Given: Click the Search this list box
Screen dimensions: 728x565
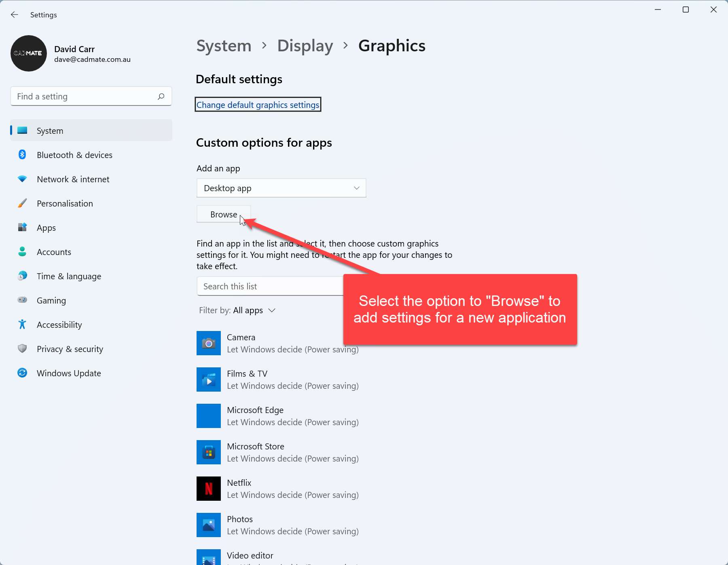Looking at the screenshot, I should [269, 287].
